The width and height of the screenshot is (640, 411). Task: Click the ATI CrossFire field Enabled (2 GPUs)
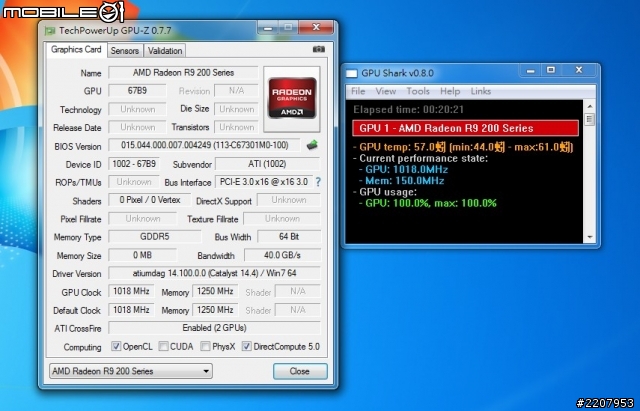(x=215, y=328)
